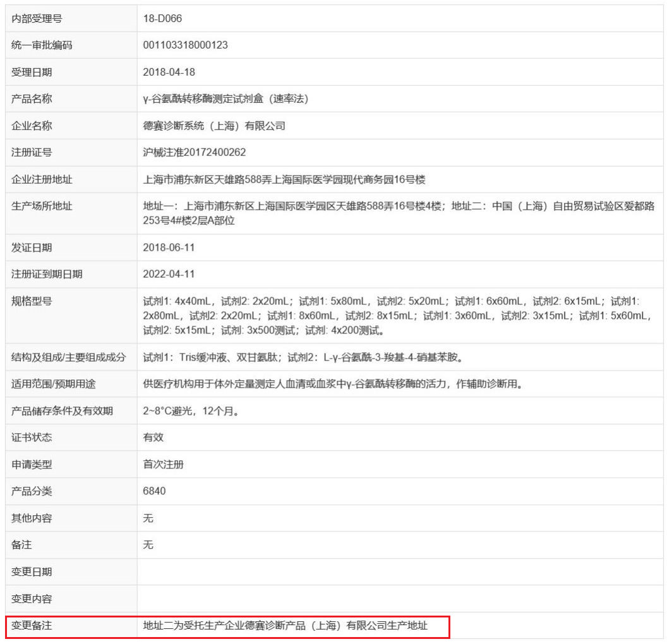
Task: Select the company name 德赛诊断系统（上海）有限公司
Action: pos(214,126)
